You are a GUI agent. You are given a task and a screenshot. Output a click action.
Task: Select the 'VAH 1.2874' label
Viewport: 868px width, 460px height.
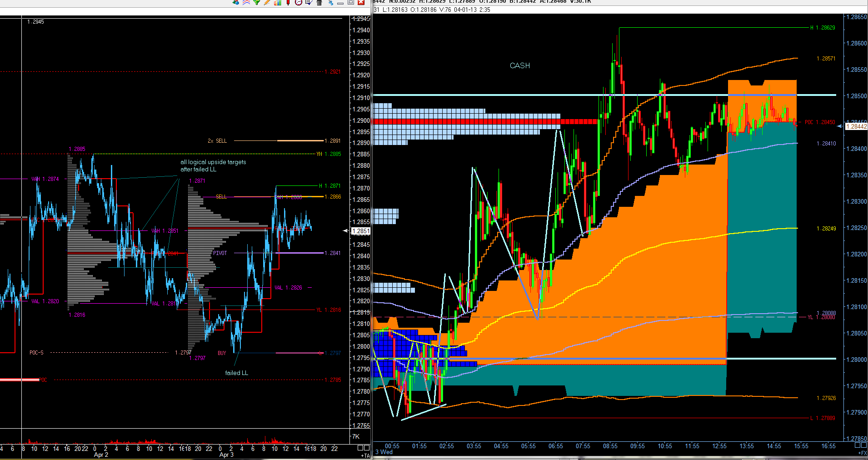[45, 179]
